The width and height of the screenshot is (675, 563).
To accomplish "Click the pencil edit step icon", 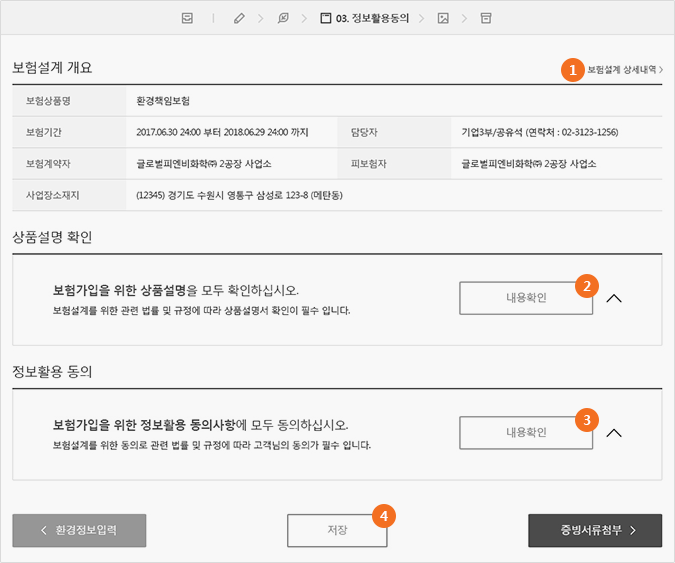I will click(x=239, y=18).
